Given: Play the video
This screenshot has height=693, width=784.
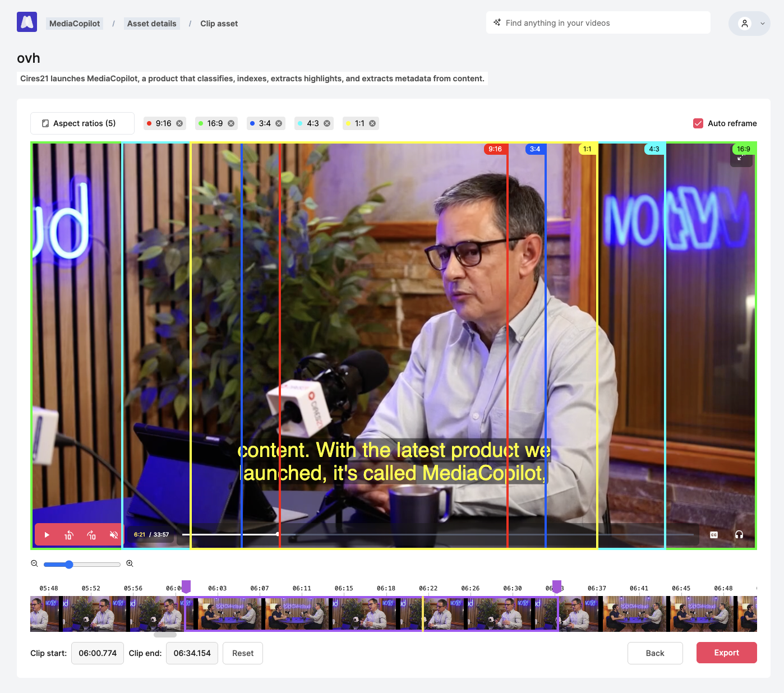Looking at the screenshot, I should click(47, 535).
